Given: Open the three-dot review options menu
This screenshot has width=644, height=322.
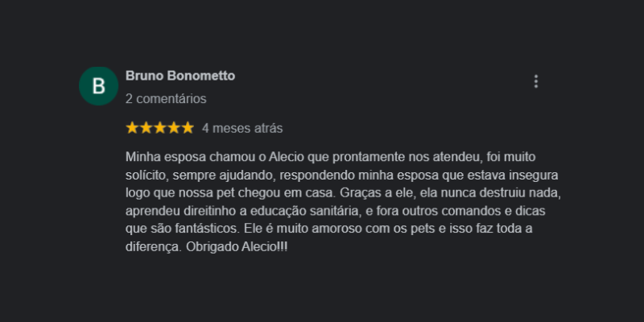Looking at the screenshot, I should (x=535, y=82).
